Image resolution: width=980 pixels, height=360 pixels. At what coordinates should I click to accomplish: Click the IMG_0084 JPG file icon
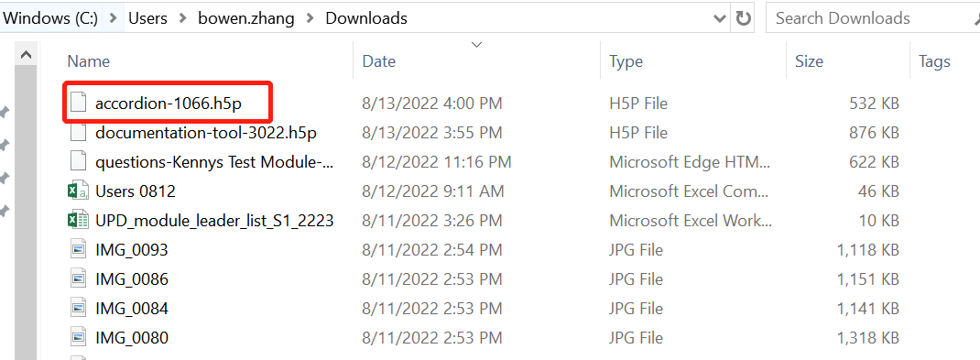78,308
